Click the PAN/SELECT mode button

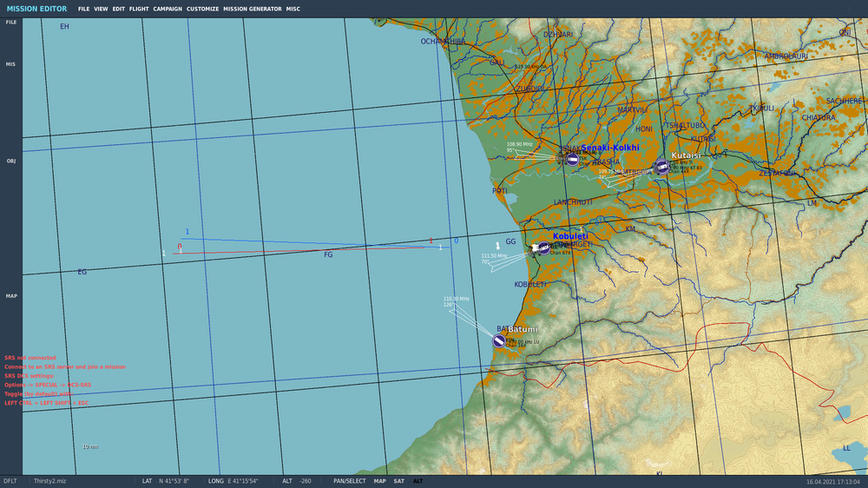(x=349, y=481)
